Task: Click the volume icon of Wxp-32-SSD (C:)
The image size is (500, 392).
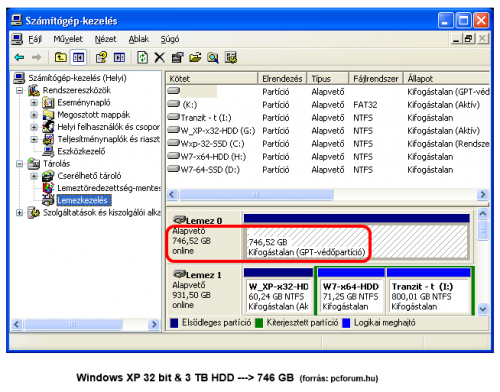Action: pyautogui.click(x=173, y=143)
